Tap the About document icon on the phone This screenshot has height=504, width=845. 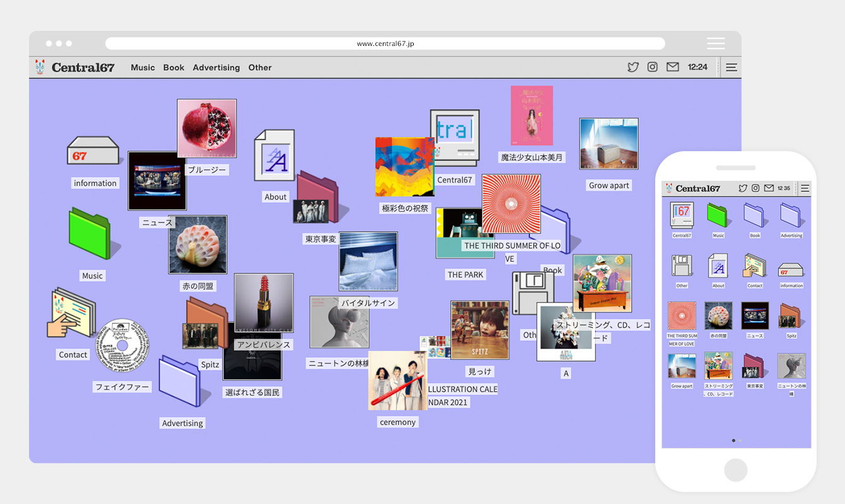[718, 266]
